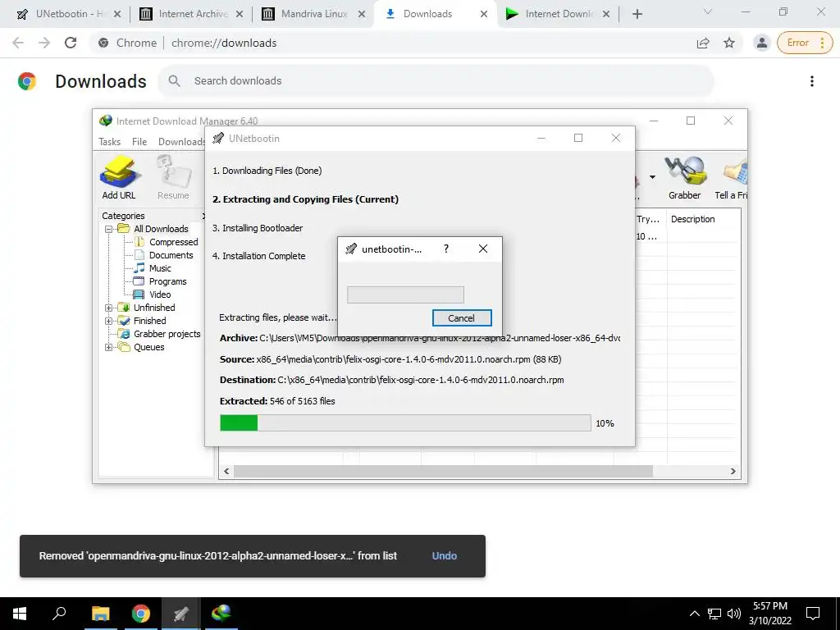Click Add URL icon in IDM toolbar

[119, 177]
